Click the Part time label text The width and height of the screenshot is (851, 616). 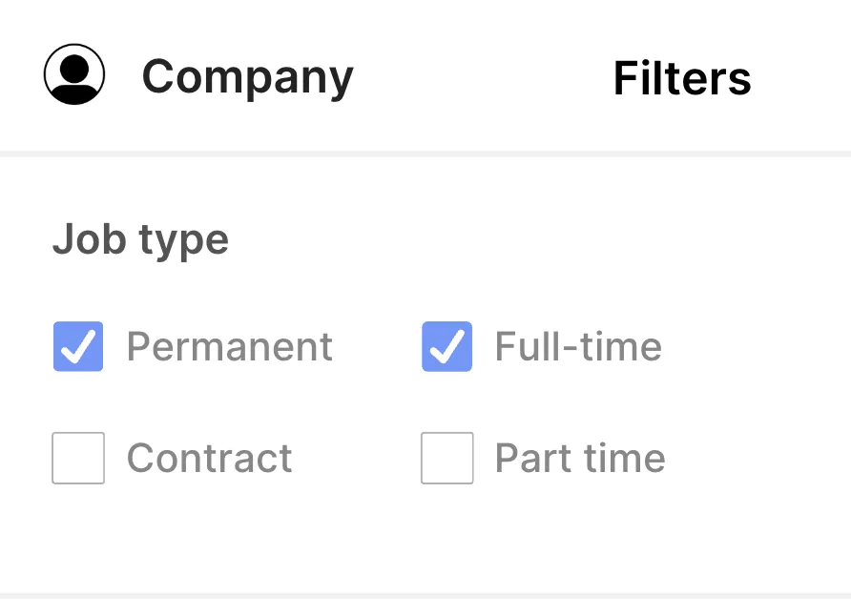[579, 459]
